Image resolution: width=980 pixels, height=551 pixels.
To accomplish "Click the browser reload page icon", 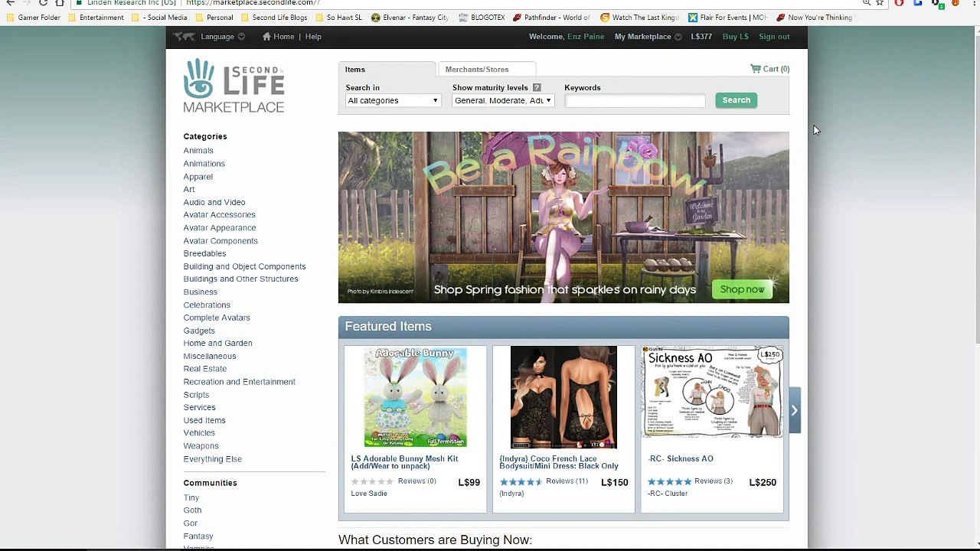I will point(43,2).
